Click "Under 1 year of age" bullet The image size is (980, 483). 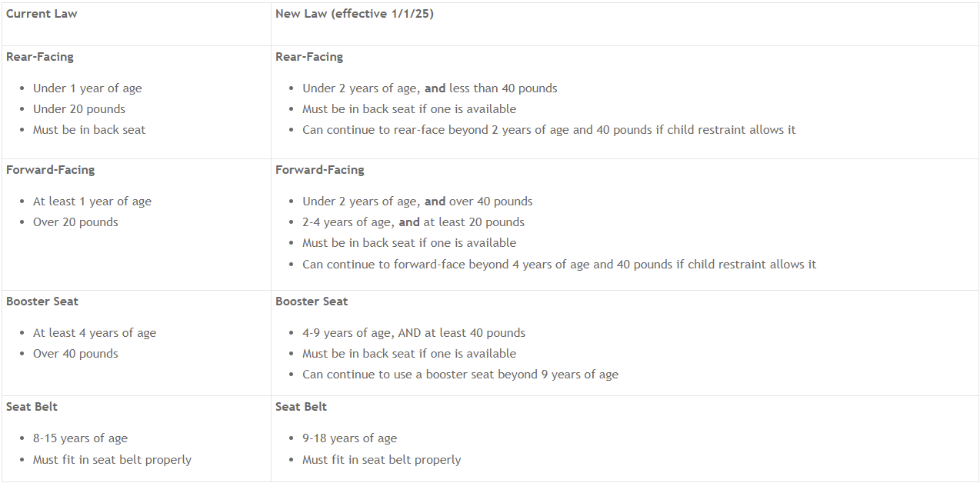87,88
